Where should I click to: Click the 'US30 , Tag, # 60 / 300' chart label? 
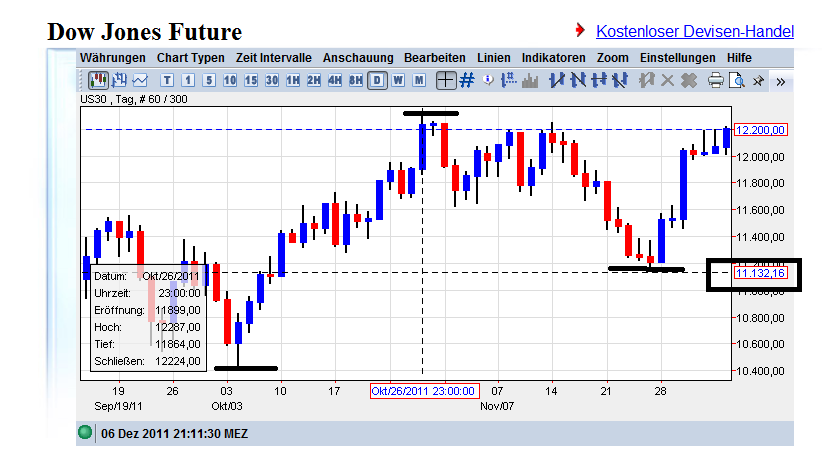(x=134, y=99)
